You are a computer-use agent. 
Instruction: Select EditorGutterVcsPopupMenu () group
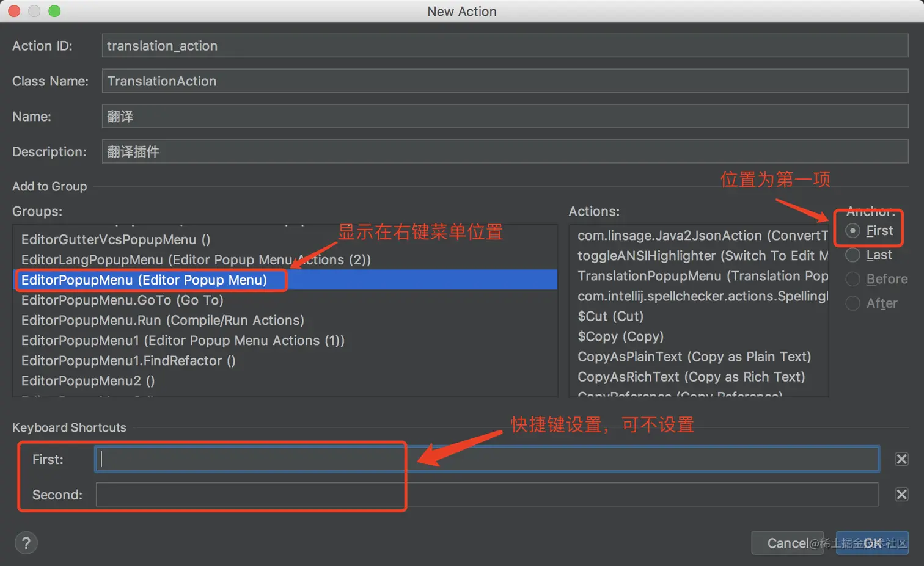pyautogui.click(x=285, y=239)
